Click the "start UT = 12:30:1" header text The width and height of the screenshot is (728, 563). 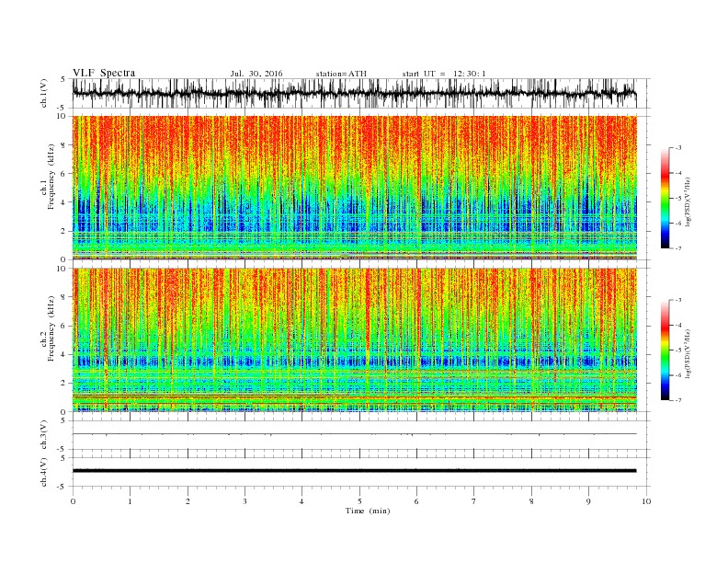coord(444,74)
